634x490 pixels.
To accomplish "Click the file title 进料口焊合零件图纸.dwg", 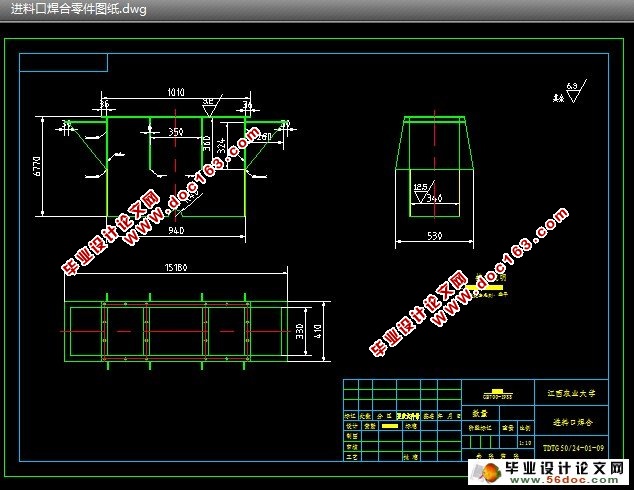I will (78, 8).
